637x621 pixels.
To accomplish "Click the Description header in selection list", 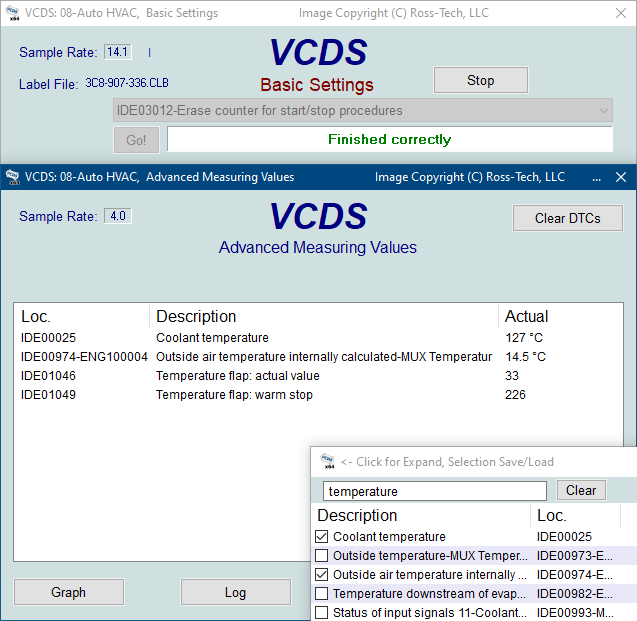I will (x=357, y=515).
